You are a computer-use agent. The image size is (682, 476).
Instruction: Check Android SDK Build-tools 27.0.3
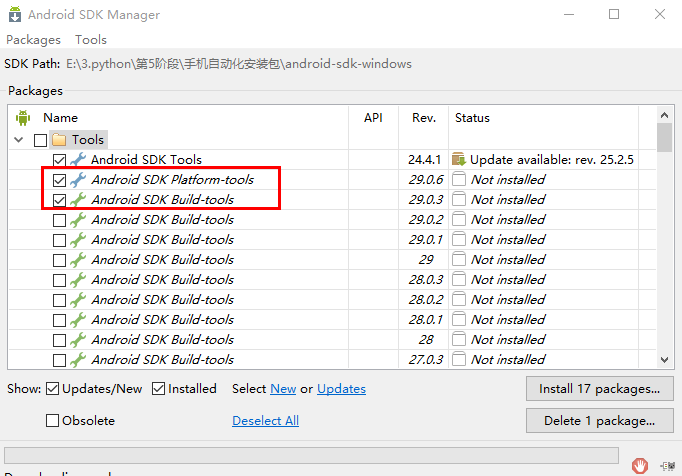point(60,360)
